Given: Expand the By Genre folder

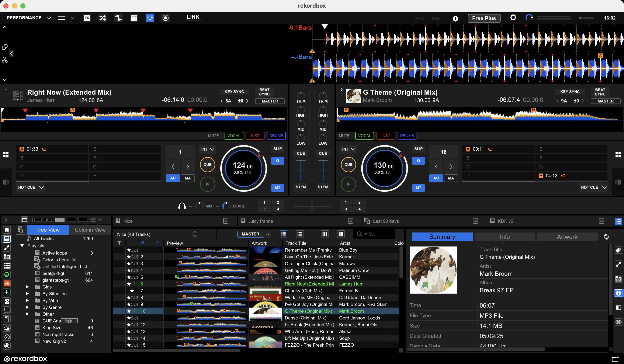Looking at the screenshot, I should click(27, 307).
